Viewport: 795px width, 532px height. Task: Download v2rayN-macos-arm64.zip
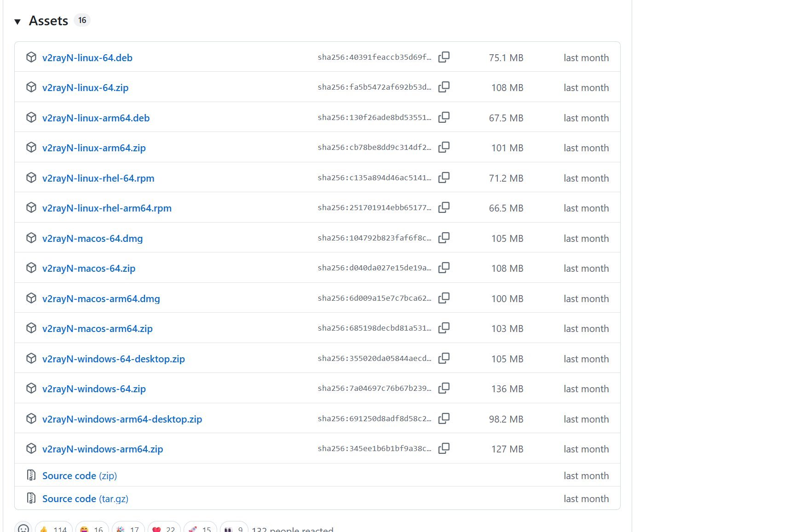pos(98,329)
